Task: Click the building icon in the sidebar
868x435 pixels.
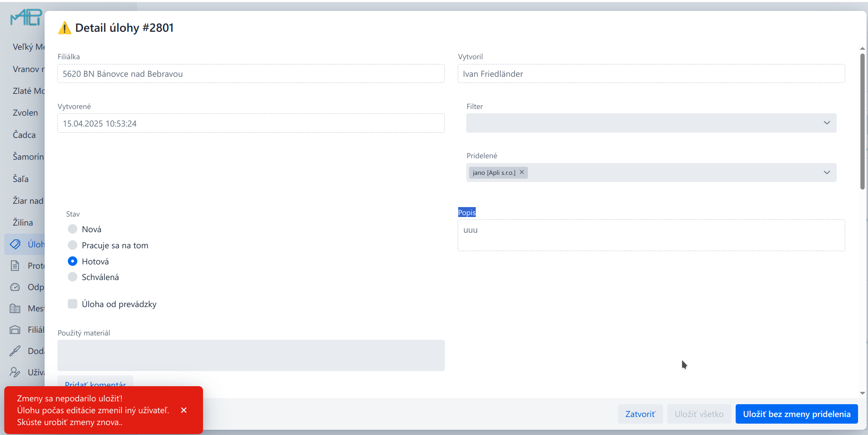Action: coord(15,308)
